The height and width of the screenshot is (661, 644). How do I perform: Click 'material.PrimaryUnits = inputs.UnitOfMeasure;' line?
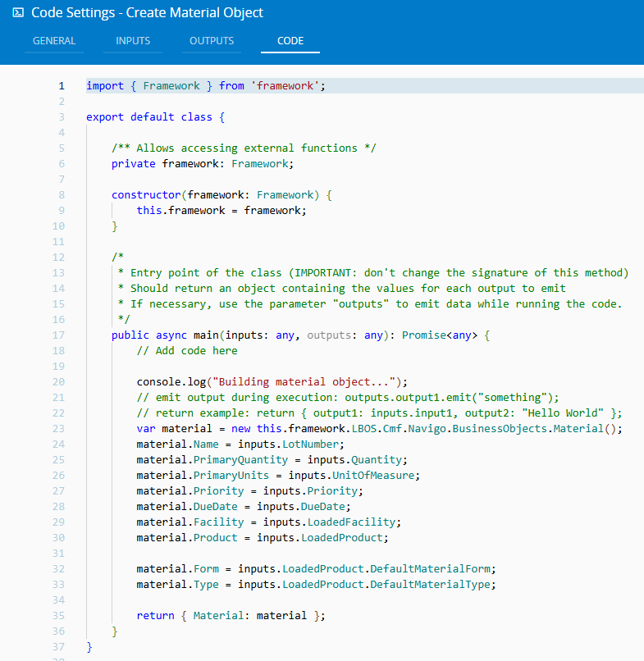coord(278,476)
